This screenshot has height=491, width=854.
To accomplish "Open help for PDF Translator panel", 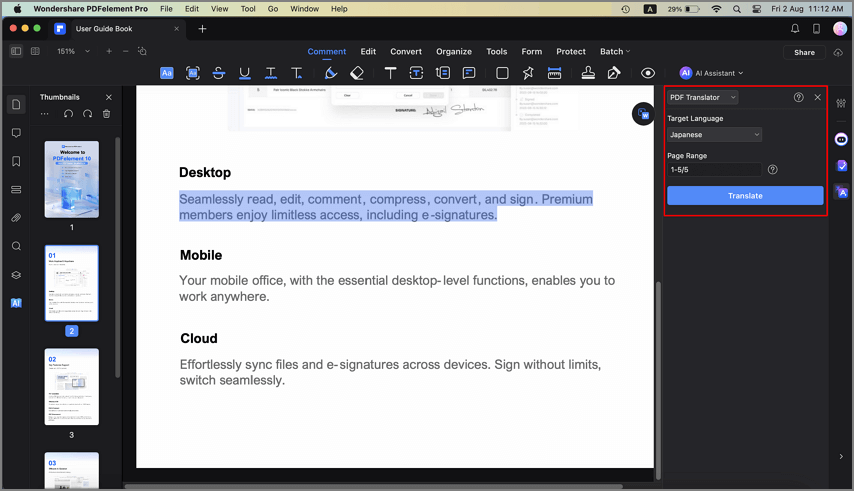I will click(798, 97).
